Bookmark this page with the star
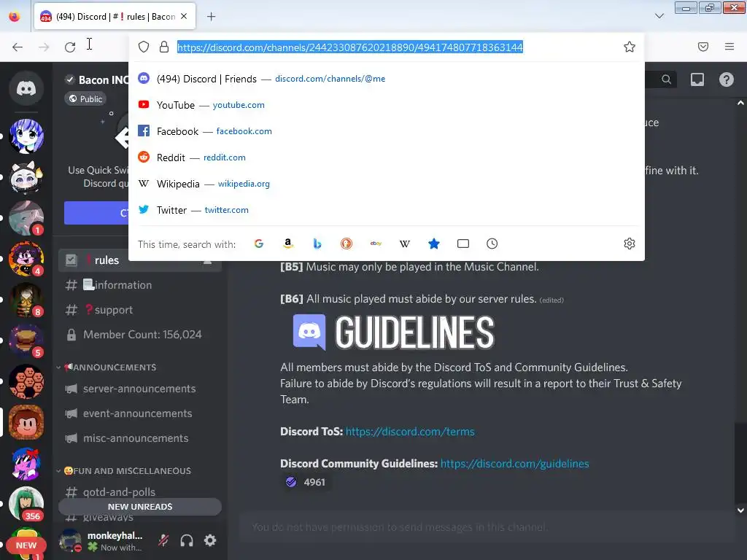 630,47
